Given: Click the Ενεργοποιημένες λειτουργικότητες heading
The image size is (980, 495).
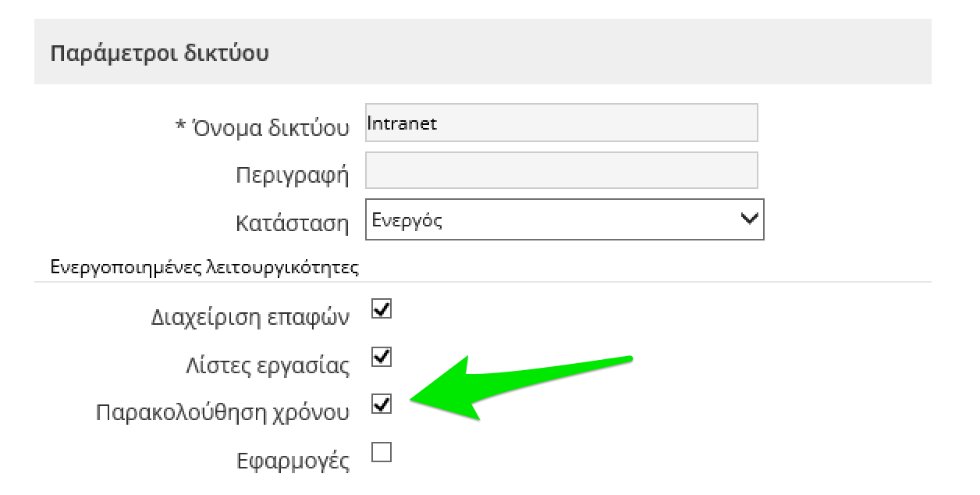Looking at the screenshot, I should pos(204,268).
